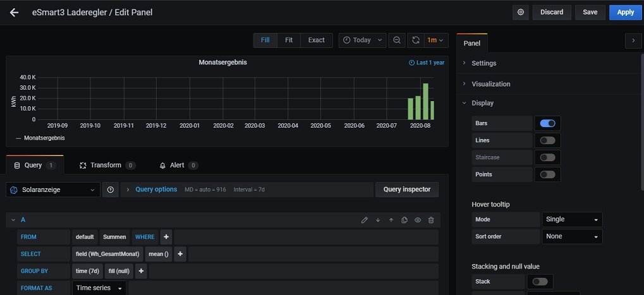Open the hover tooltip Mode dropdown
The height and width of the screenshot is (295, 644).
coord(572,219)
